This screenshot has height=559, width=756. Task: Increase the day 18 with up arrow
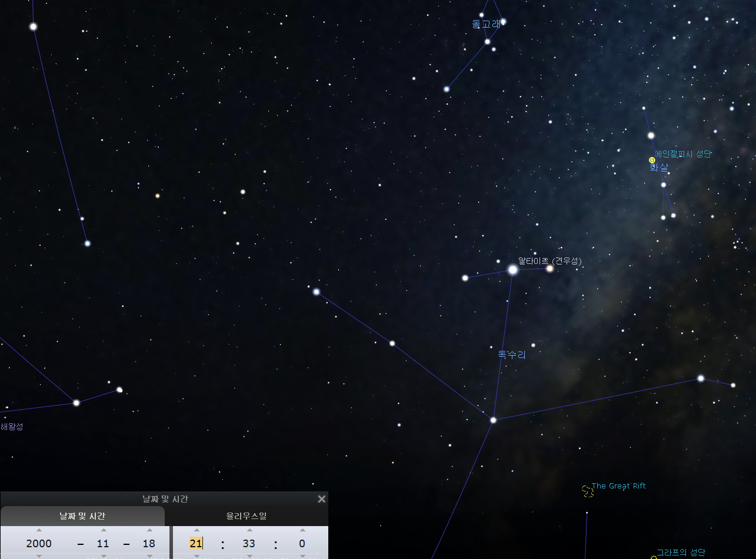149,530
